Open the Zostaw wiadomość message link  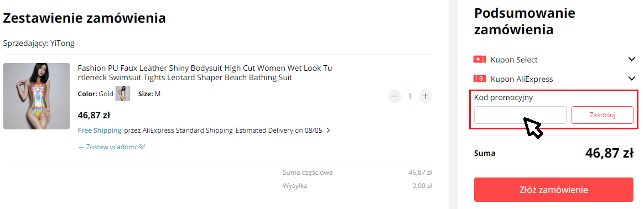[x=112, y=147]
